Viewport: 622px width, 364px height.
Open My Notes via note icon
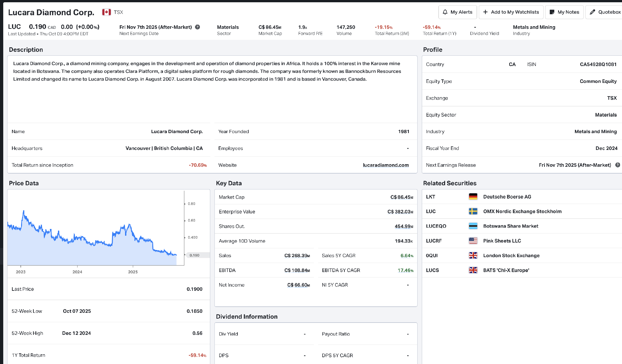(552, 12)
